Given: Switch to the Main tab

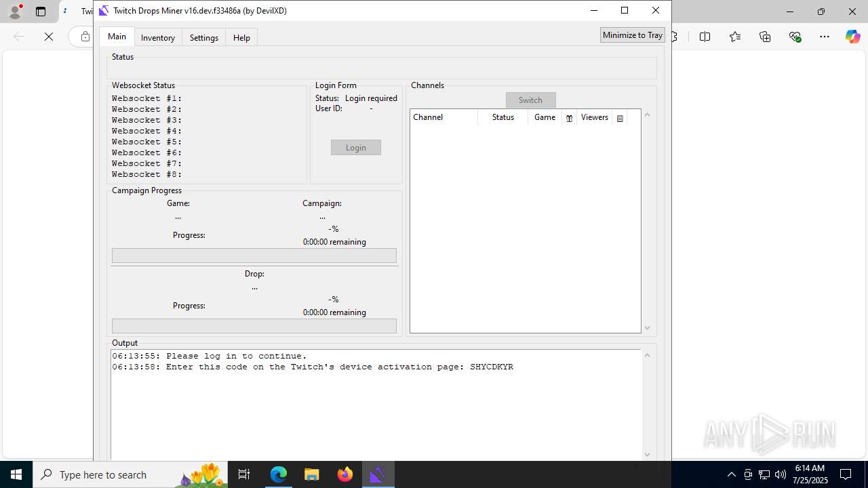Looking at the screenshot, I should [117, 37].
